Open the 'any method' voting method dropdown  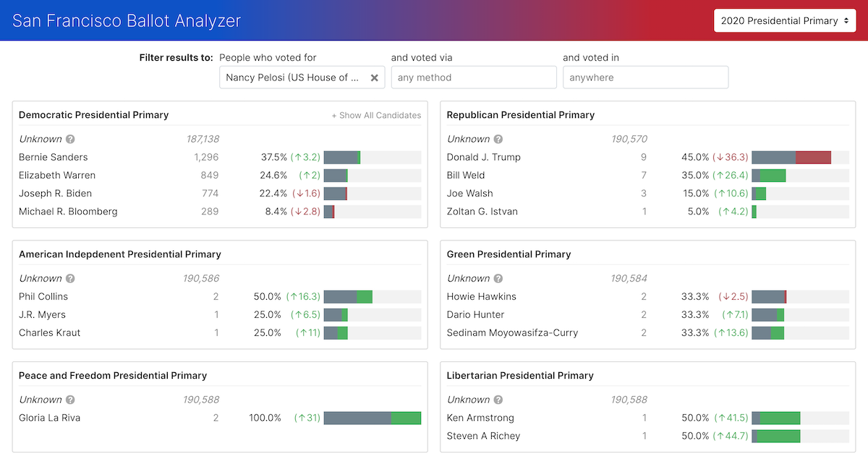coord(474,77)
